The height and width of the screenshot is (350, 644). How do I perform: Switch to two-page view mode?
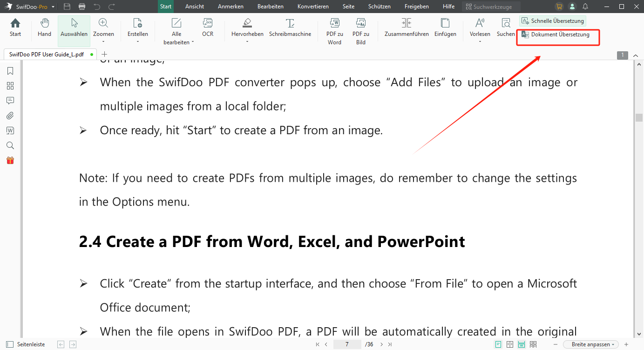pyautogui.click(x=510, y=344)
